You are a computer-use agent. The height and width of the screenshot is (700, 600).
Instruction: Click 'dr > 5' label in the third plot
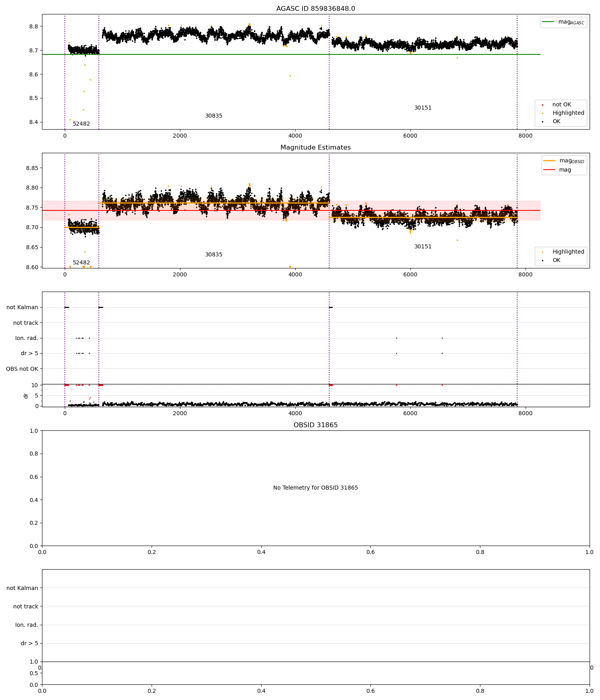[x=30, y=354]
